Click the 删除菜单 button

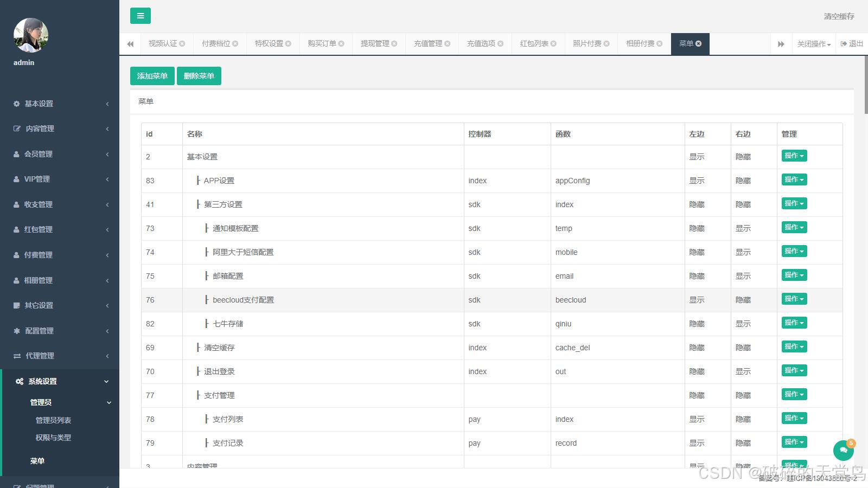point(199,76)
